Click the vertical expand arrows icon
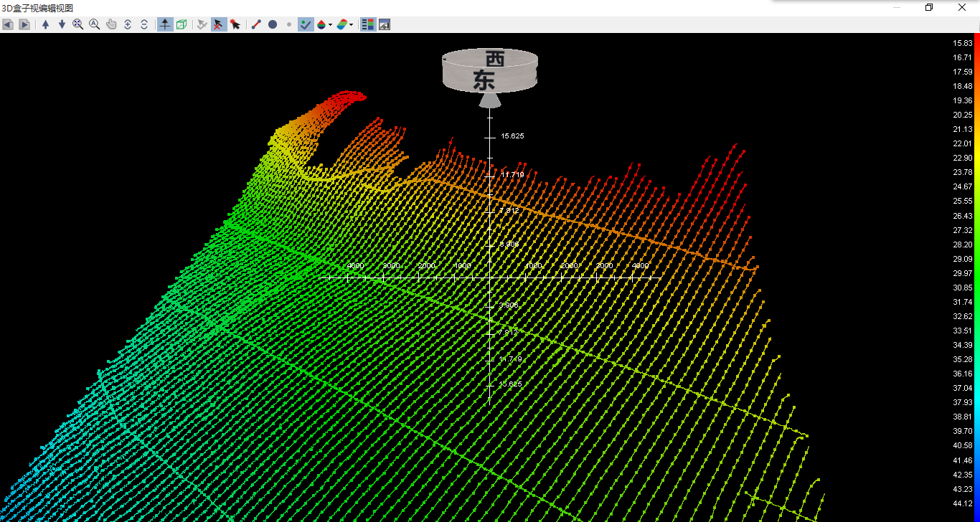980x522 pixels. 128,24
